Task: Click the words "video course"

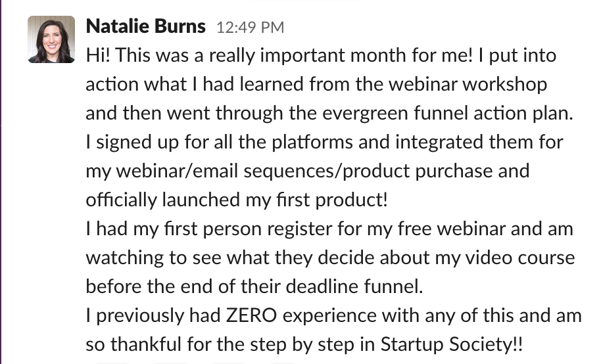Action: coord(520,258)
